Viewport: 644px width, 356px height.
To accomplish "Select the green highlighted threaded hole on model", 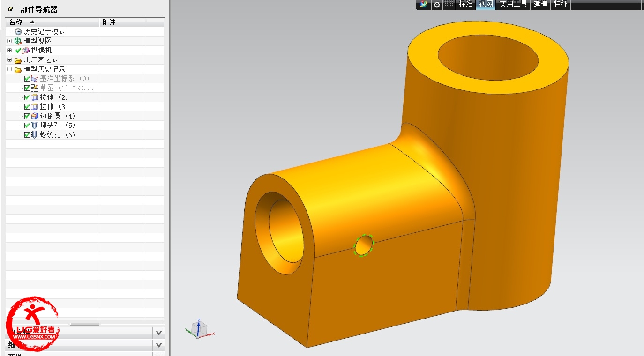I will coord(364,245).
